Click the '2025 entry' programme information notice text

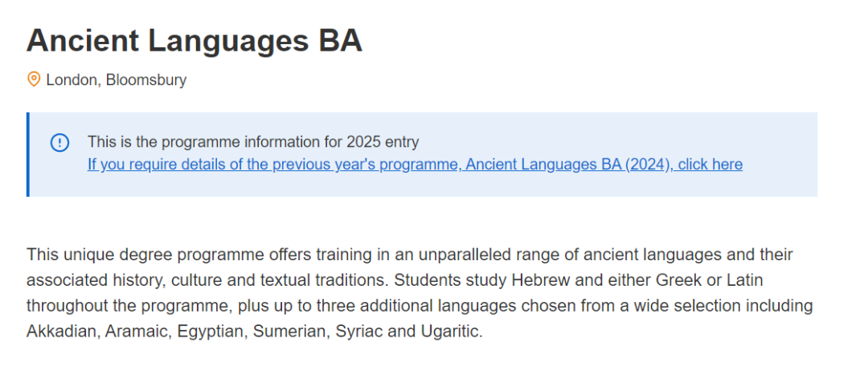point(253,142)
